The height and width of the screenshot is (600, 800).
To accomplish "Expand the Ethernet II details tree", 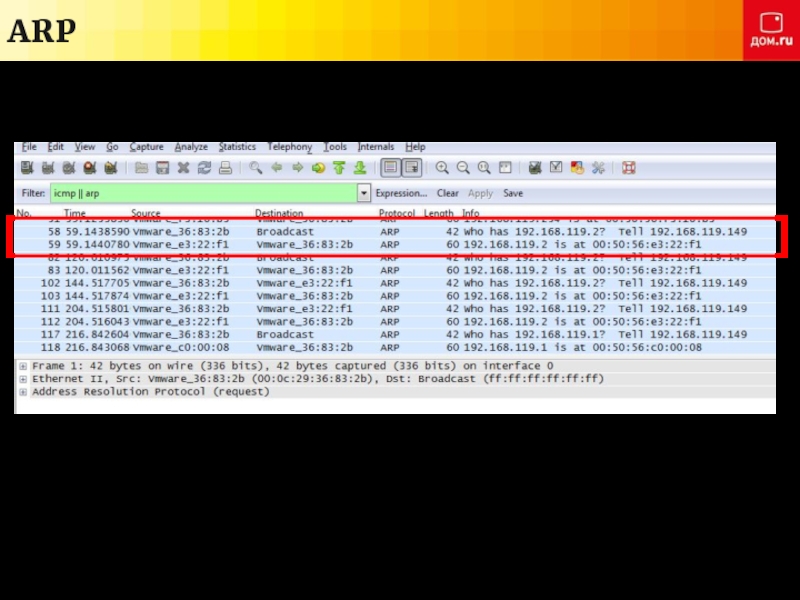I will pyautogui.click(x=23, y=379).
